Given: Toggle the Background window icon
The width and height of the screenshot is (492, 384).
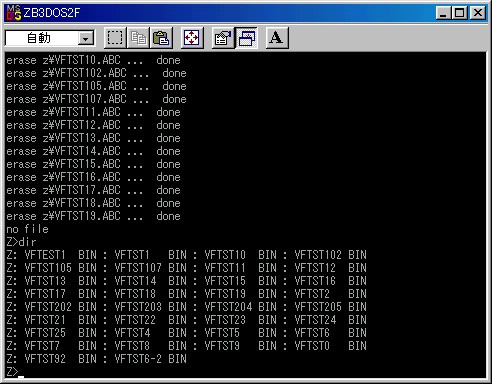Looking at the screenshot, I should [246, 38].
